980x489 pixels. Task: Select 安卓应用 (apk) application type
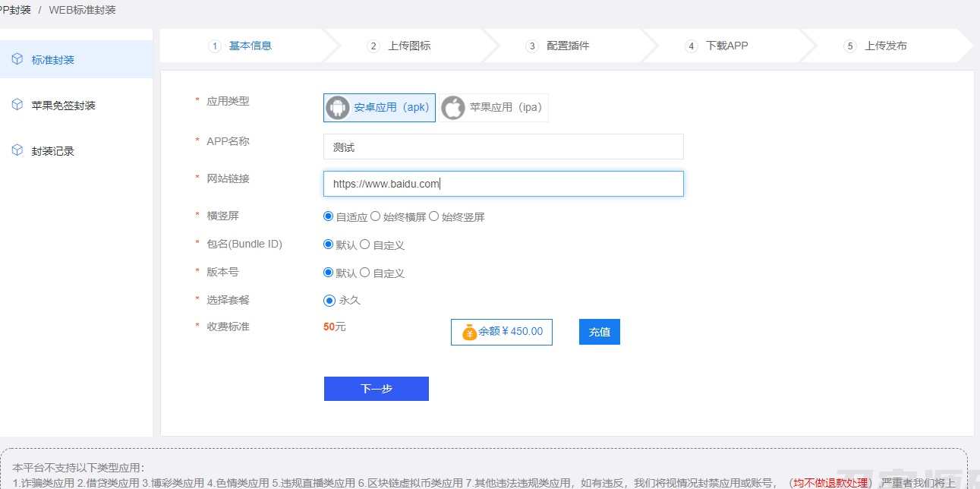(380, 108)
